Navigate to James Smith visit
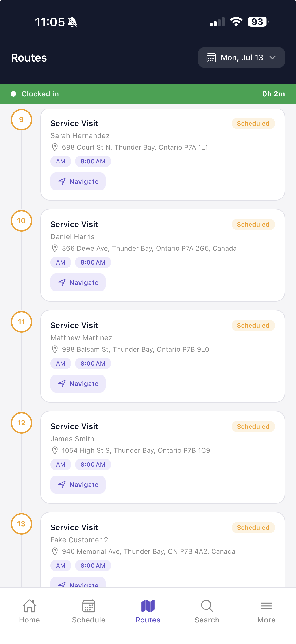Viewport: 296px width, 644px height. pyautogui.click(x=78, y=485)
